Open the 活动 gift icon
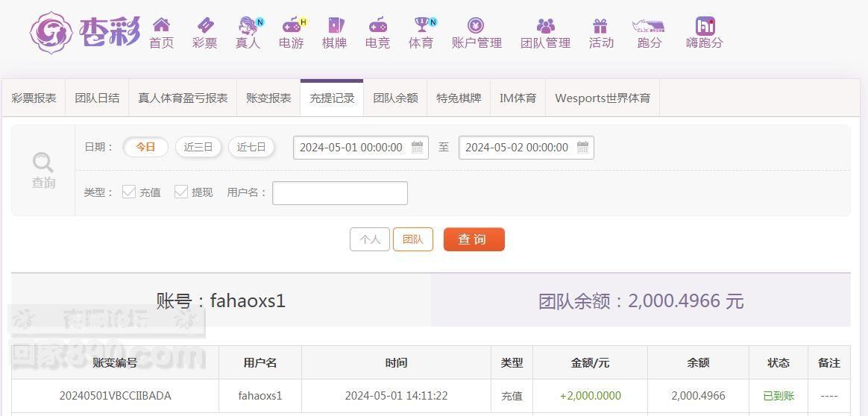This screenshot has height=416, width=868. [x=600, y=25]
